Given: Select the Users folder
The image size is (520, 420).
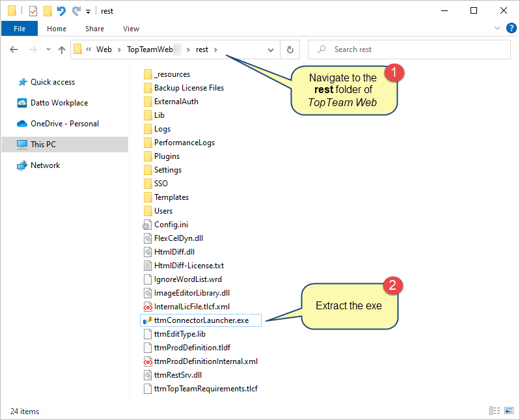Looking at the screenshot, I should [x=158, y=211].
